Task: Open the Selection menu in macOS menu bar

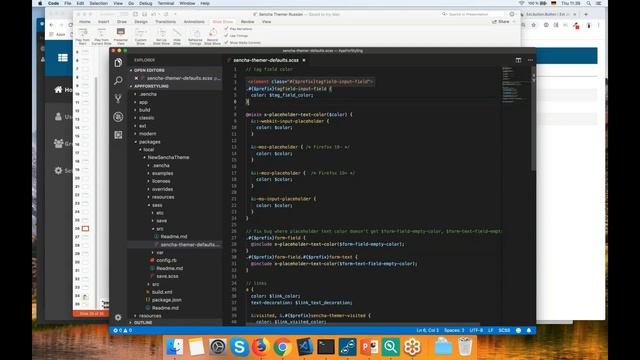Action: click(98, 3)
